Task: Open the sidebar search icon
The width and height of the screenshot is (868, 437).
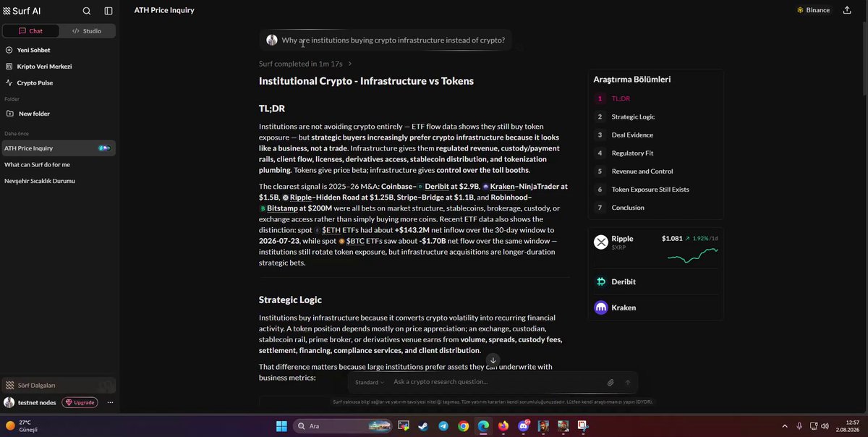Action: click(x=87, y=11)
